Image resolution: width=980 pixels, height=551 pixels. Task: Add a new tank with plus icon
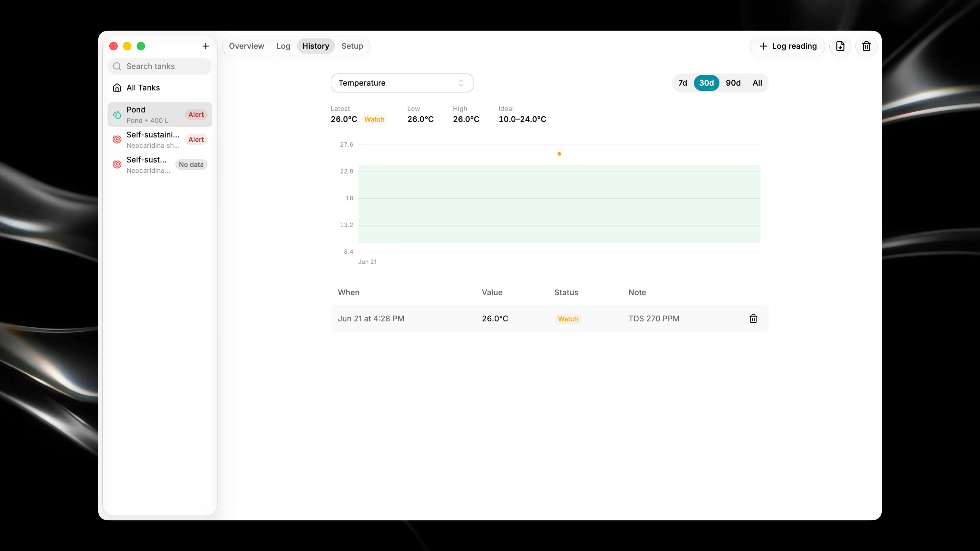tap(205, 46)
